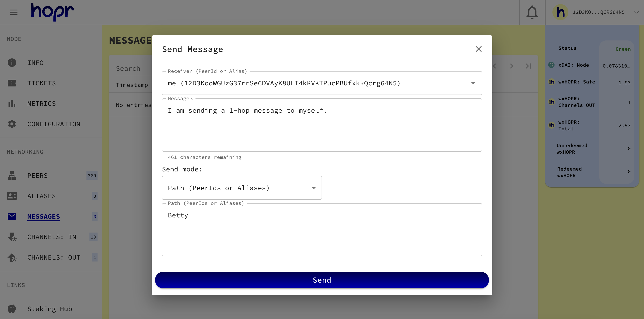Jump to last page in messages table

(528, 66)
